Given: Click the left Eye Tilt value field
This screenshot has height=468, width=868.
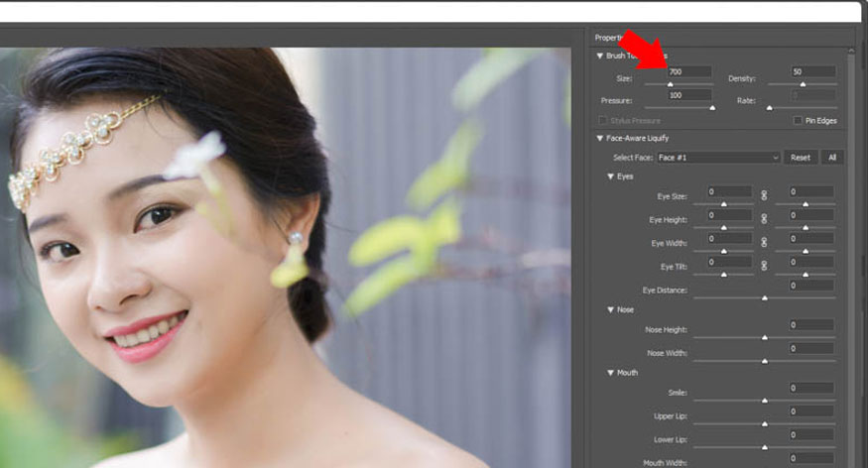Looking at the screenshot, I should [x=729, y=262].
